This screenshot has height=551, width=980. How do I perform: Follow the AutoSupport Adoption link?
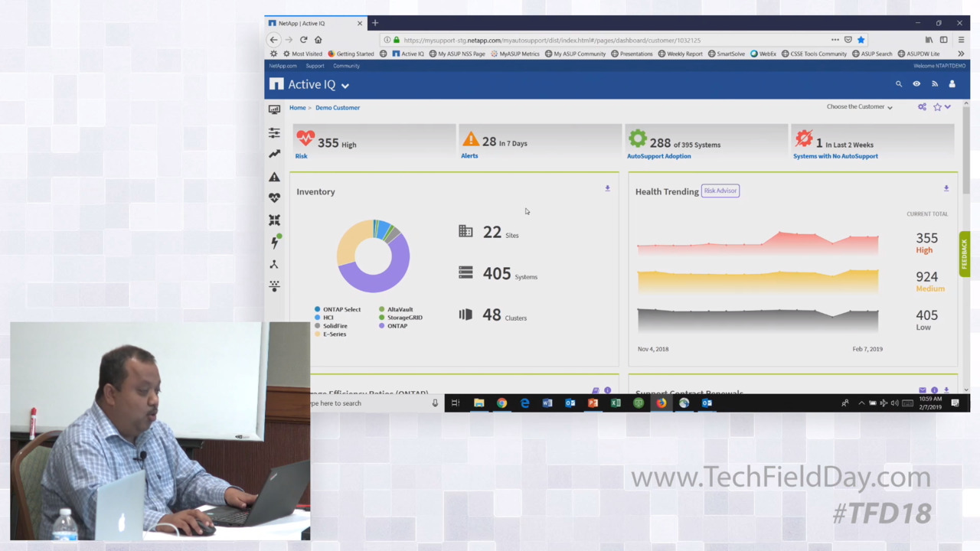pos(658,156)
